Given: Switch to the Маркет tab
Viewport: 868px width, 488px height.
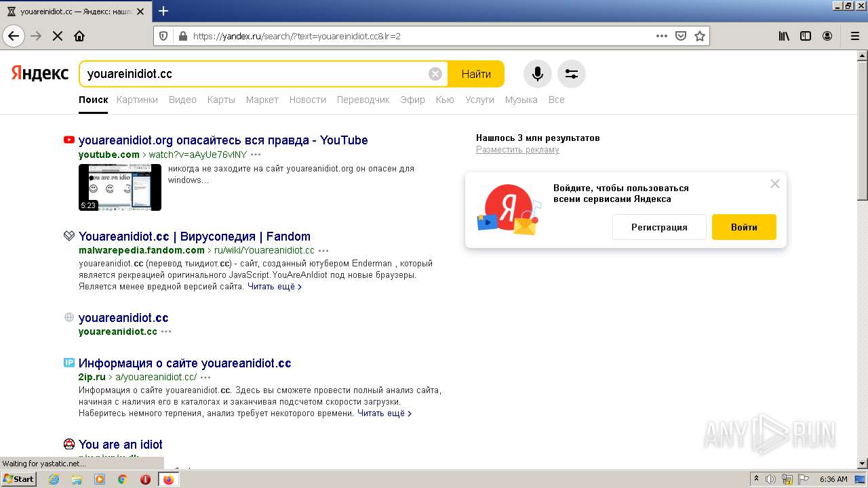Looking at the screenshot, I should [x=262, y=100].
